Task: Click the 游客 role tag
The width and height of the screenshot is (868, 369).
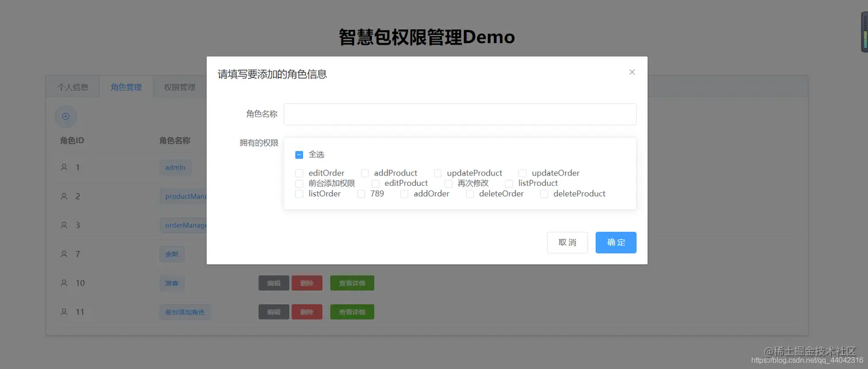Action: (172, 283)
